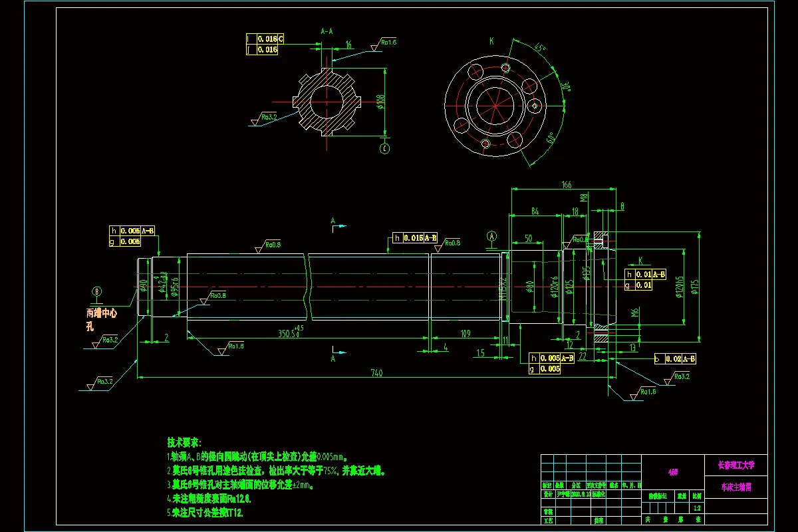Click the 比例 title block cell
Screen dimensions: 798x532
click(x=696, y=495)
